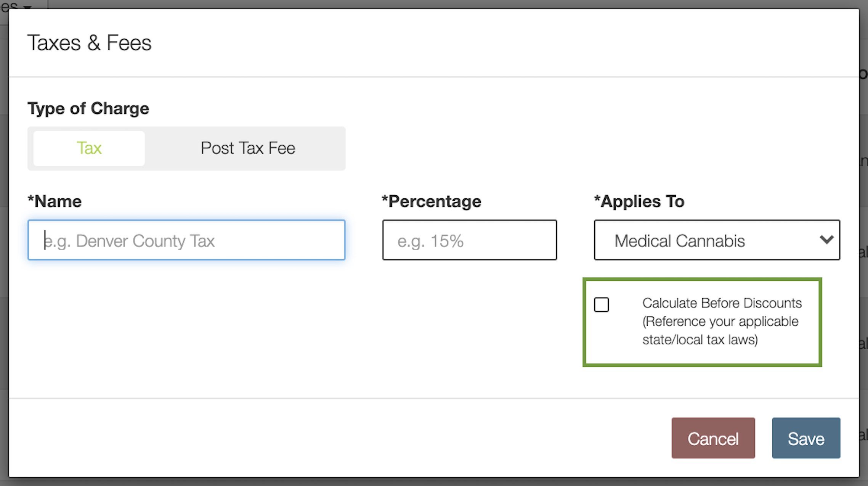Click the Taxes & Fees dialog title
The height and width of the screenshot is (486, 868).
[89, 43]
